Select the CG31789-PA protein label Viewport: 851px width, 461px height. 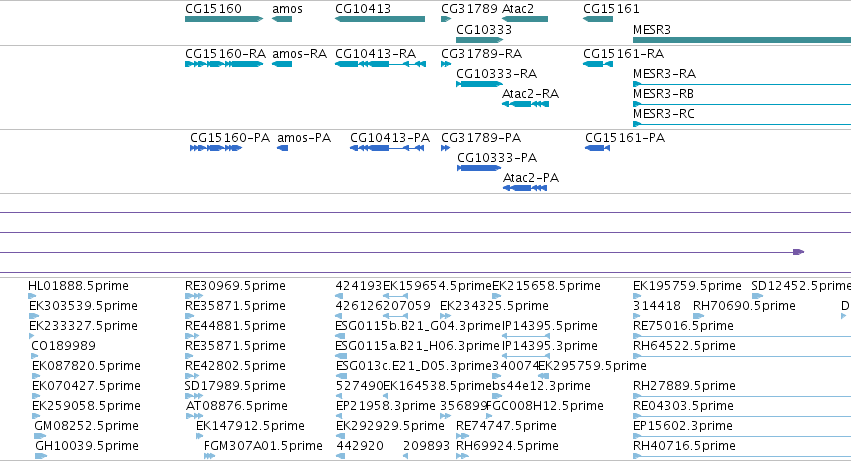pos(481,138)
